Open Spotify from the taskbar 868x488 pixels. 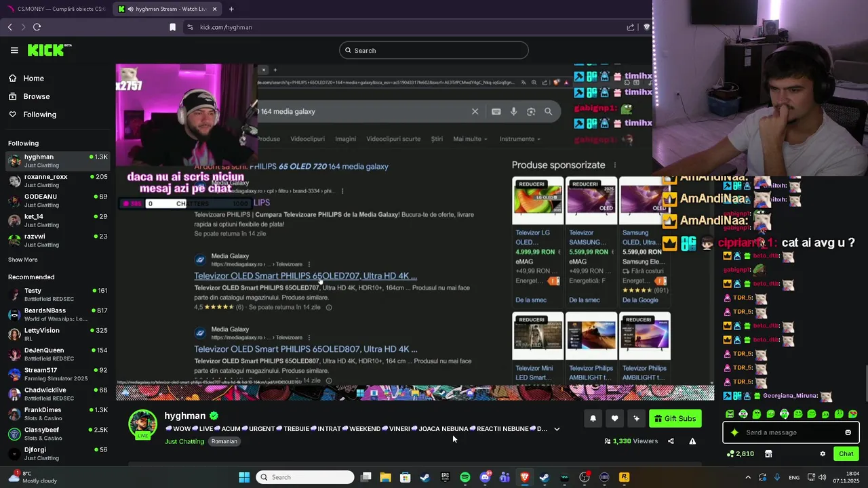tap(465, 477)
